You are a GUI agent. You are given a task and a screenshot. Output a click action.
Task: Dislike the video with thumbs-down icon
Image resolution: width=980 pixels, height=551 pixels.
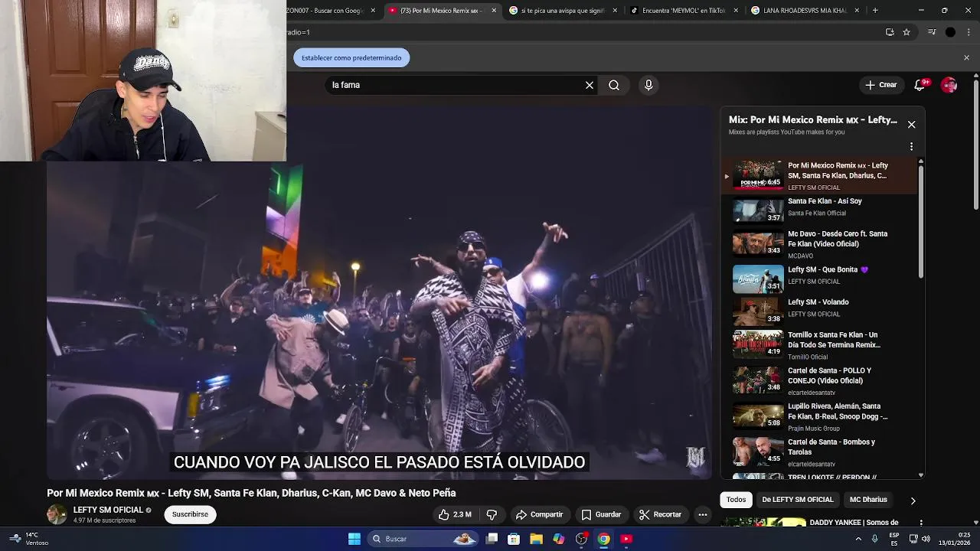492,514
